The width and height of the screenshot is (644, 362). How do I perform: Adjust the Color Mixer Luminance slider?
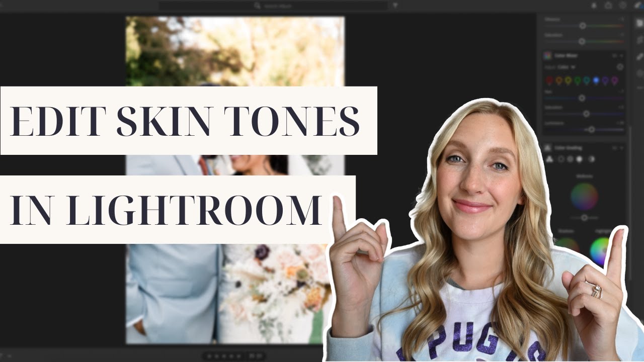(583, 129)
